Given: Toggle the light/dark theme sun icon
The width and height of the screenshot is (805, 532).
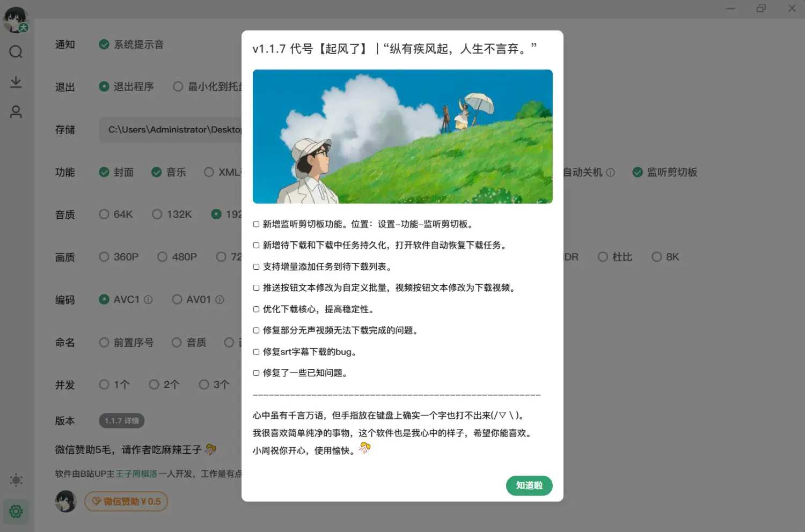Looking at the screenshot, I should [16, 480].
